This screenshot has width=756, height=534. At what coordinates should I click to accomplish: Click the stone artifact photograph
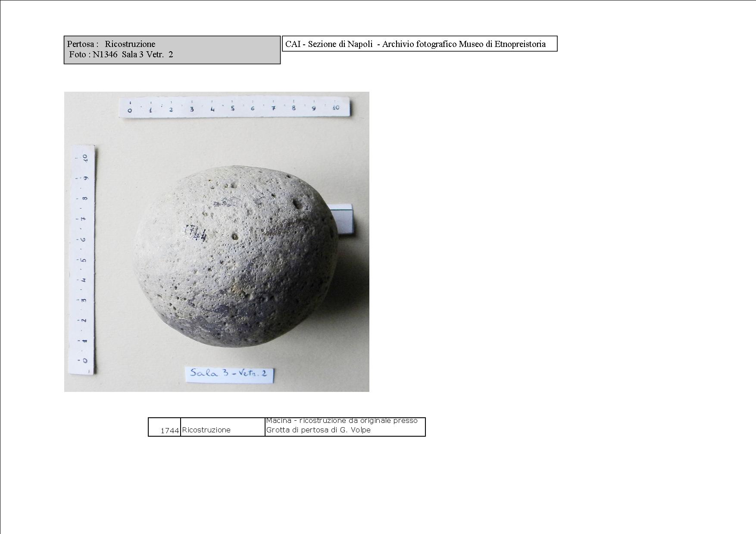coord(217,242)
